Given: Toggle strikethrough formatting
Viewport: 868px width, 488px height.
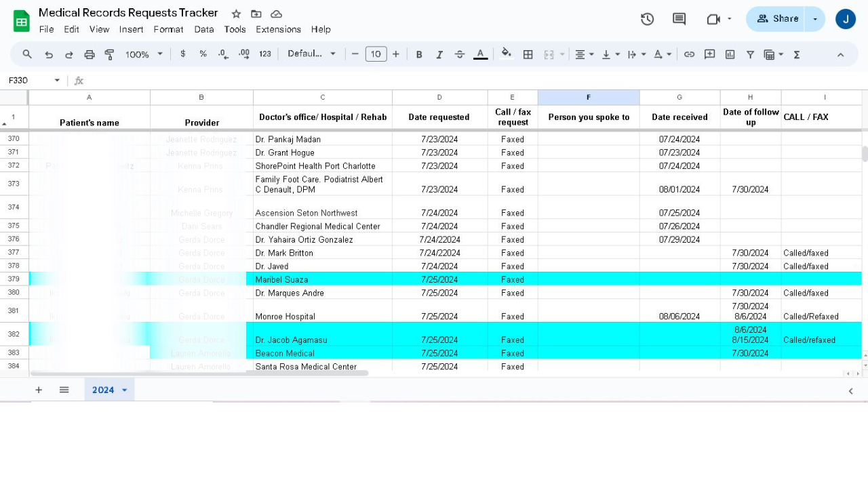Looking at the screenshot, I should (460, 54).
